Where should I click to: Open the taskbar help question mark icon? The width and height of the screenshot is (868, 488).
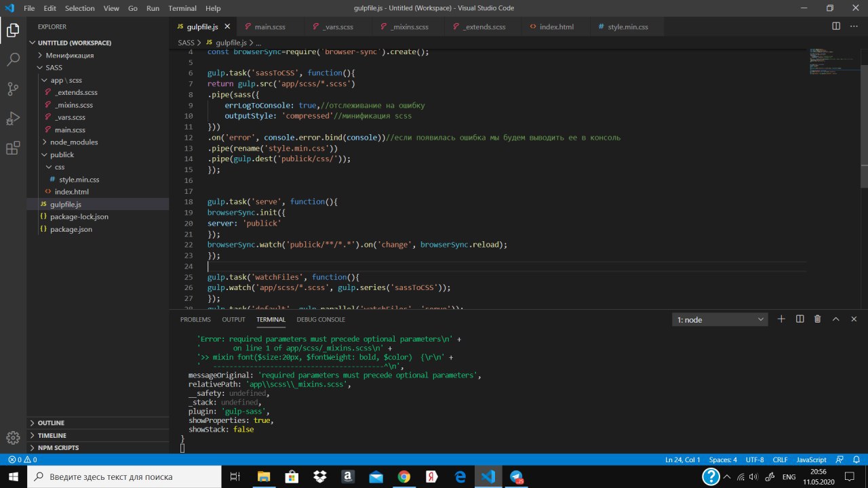point(711,476)
